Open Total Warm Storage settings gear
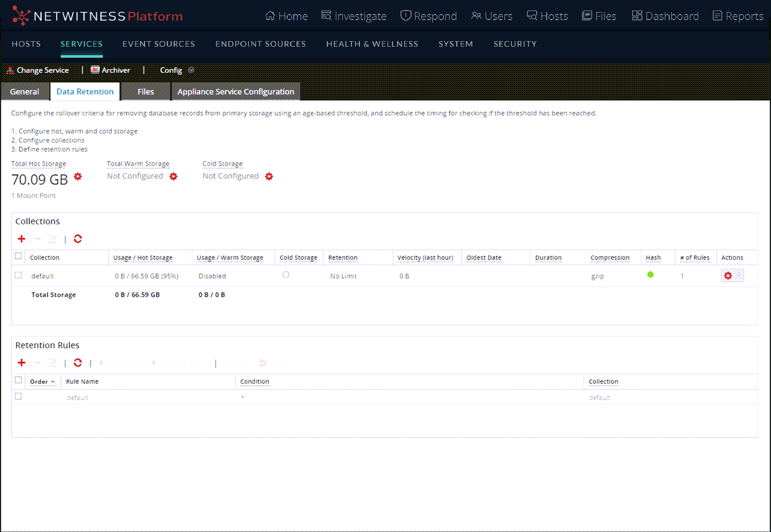The image size is (771, 532). pyautogui.click(x=173, y=177)
